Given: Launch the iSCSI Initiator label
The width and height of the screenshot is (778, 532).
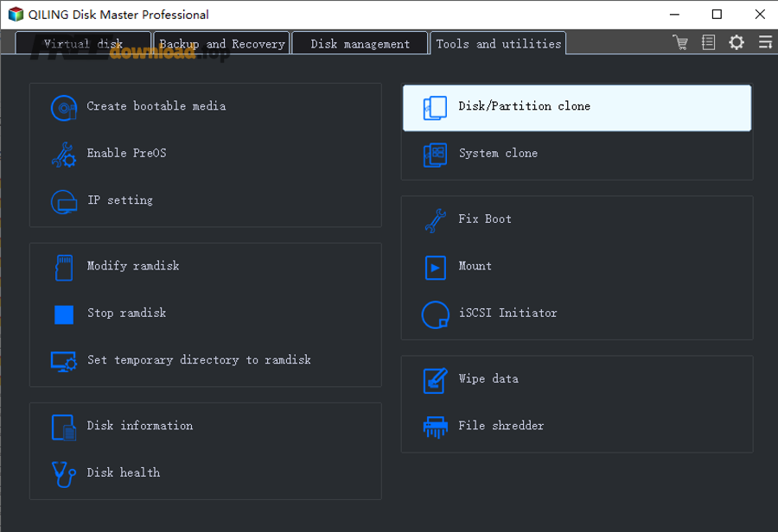Looking at the screenshot, I should tap(508, 313).
